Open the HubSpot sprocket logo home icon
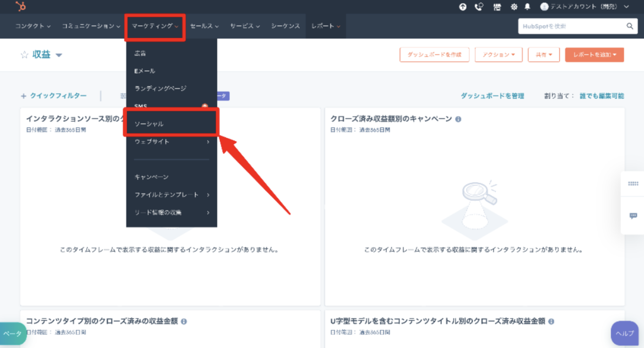Viewport: 644px width, 348px height. [x=19, y=7]
